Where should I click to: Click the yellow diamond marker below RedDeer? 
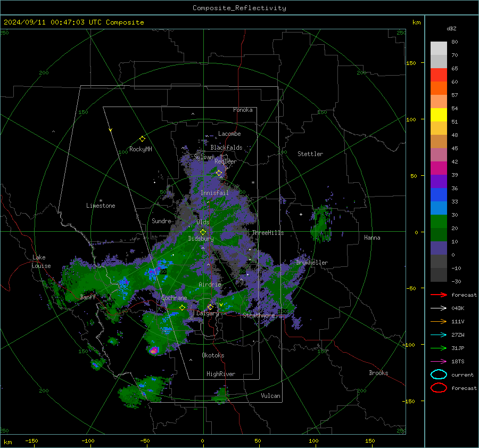pyautogui.click(x=219, y=173)
